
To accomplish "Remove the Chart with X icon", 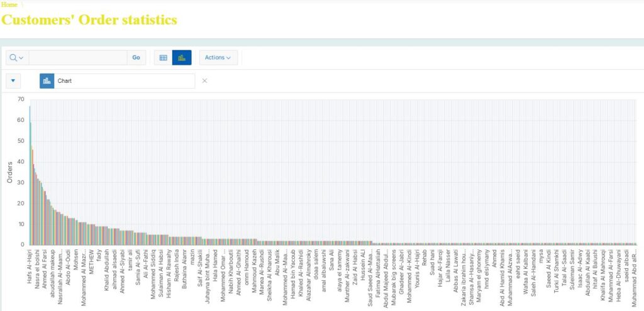I will pyautogui.click(x=204, y=81).
